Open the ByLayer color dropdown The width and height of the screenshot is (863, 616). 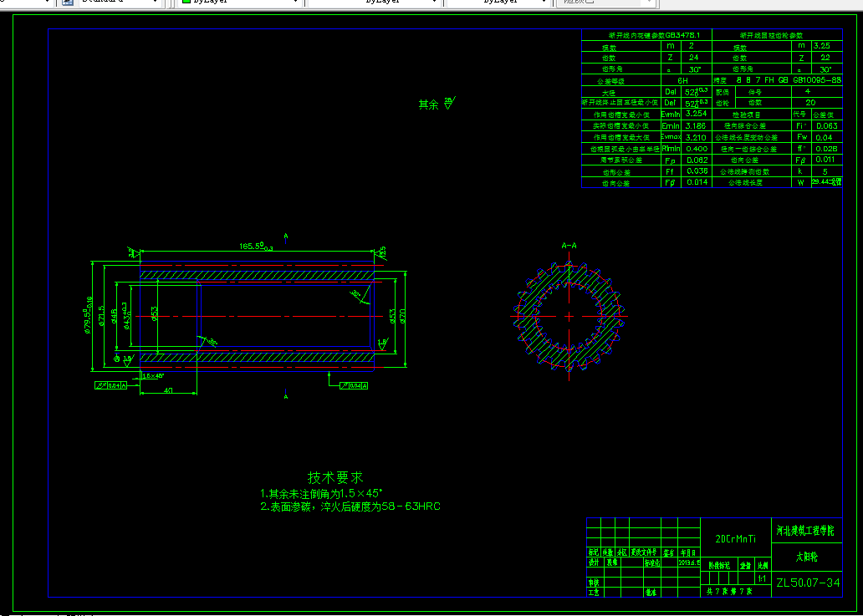(x=241, y=3)
